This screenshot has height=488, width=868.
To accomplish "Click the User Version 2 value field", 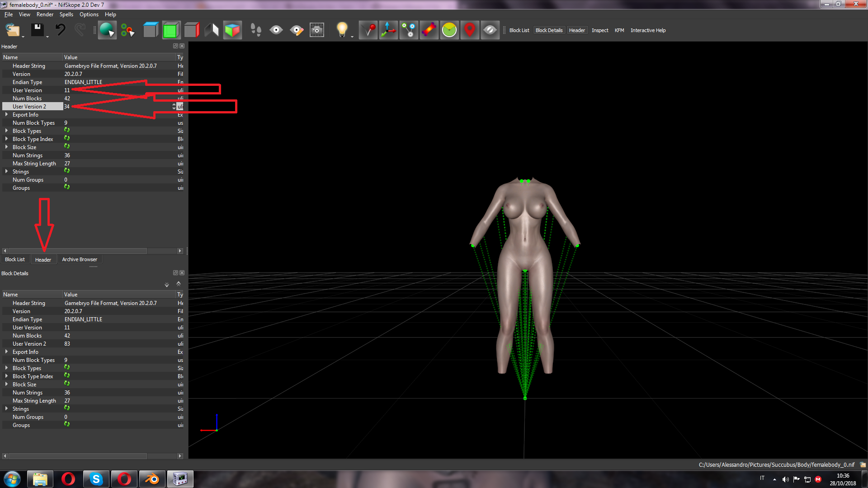I will coord(117,107).
